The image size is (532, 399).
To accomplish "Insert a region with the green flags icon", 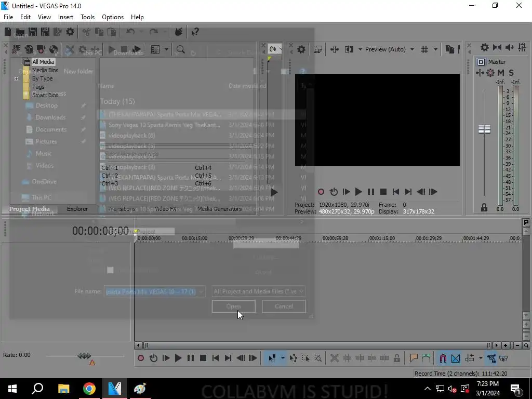I will (x=426, y=358).
